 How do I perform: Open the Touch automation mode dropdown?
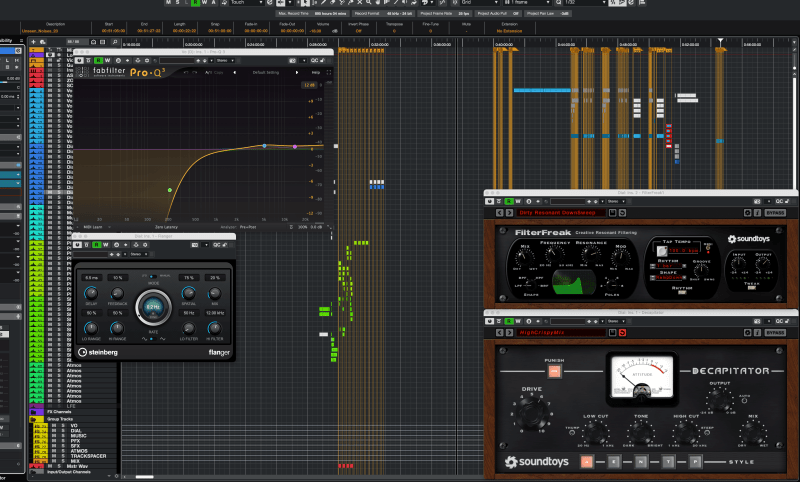(246, 3)
